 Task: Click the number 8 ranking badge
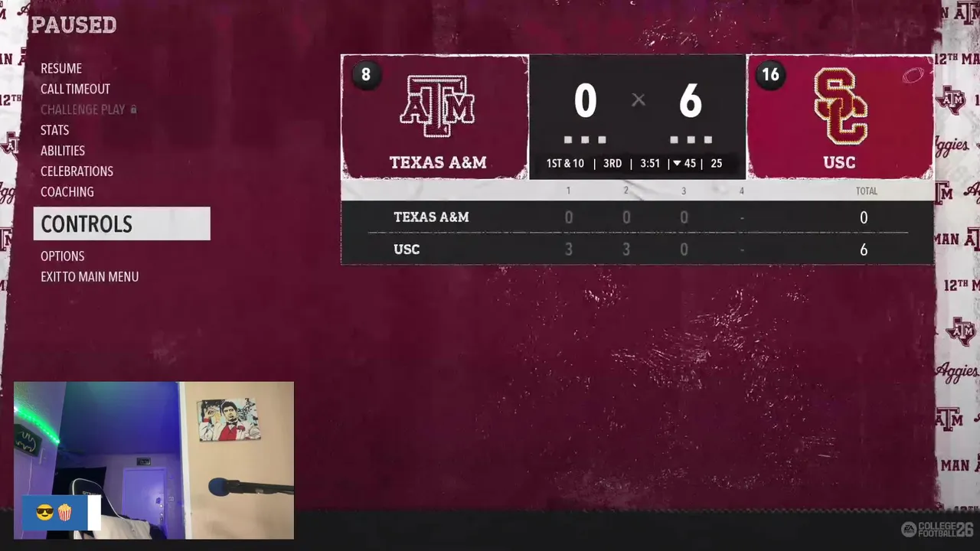366,74
